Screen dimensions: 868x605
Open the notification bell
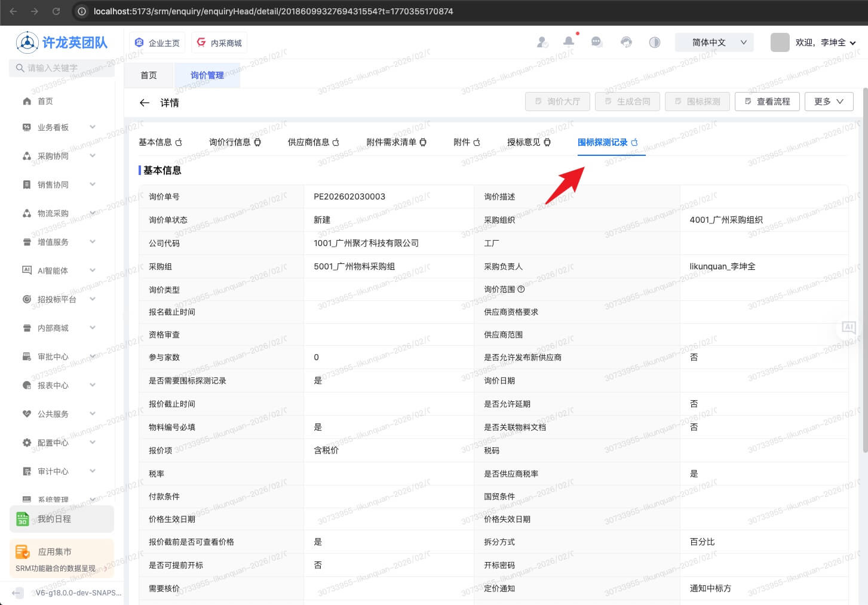click(x=569, y=42)
